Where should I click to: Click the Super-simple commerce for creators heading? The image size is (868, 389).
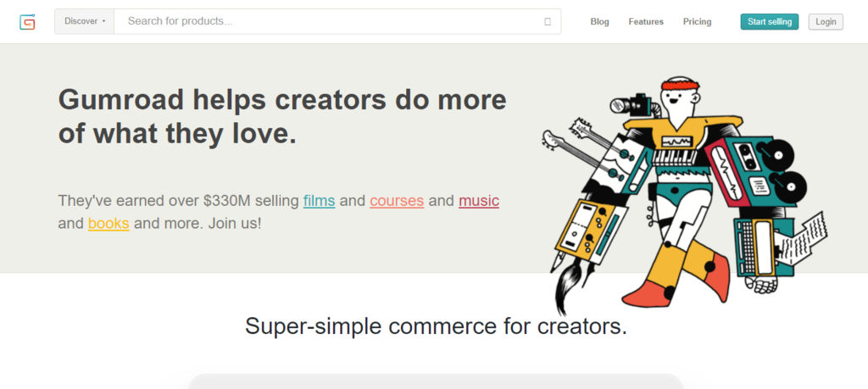click(x=437, y=326)
